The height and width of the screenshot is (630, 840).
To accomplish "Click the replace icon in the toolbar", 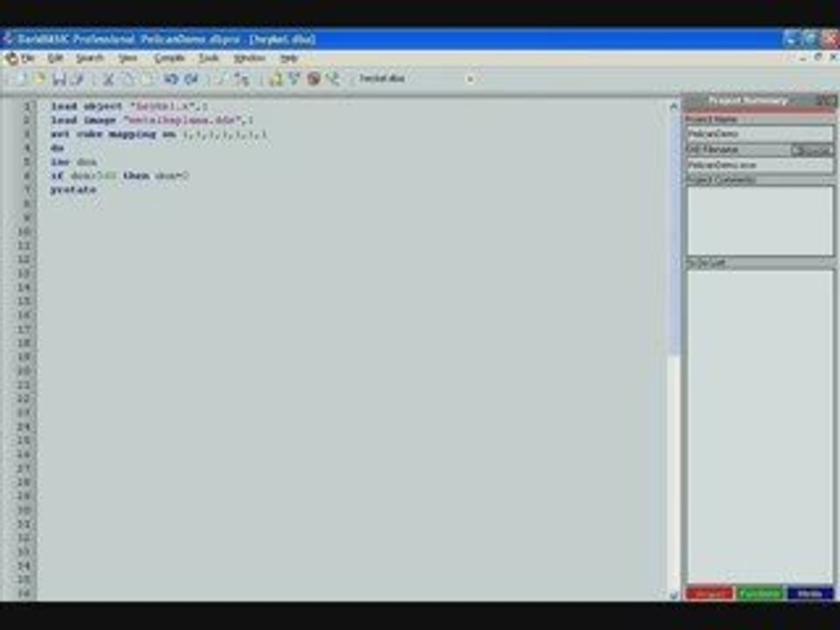I will coord(242,80).
